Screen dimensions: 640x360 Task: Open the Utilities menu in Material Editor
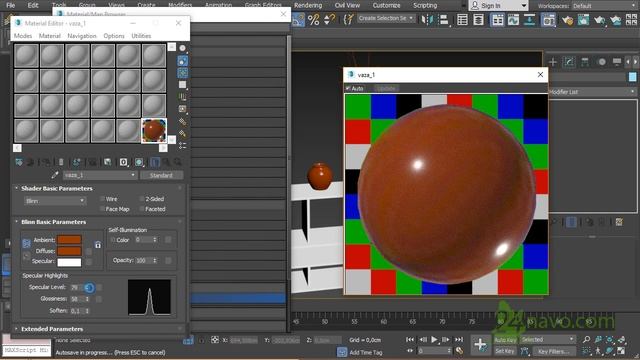pyautogui.click(x=141, y=36)
